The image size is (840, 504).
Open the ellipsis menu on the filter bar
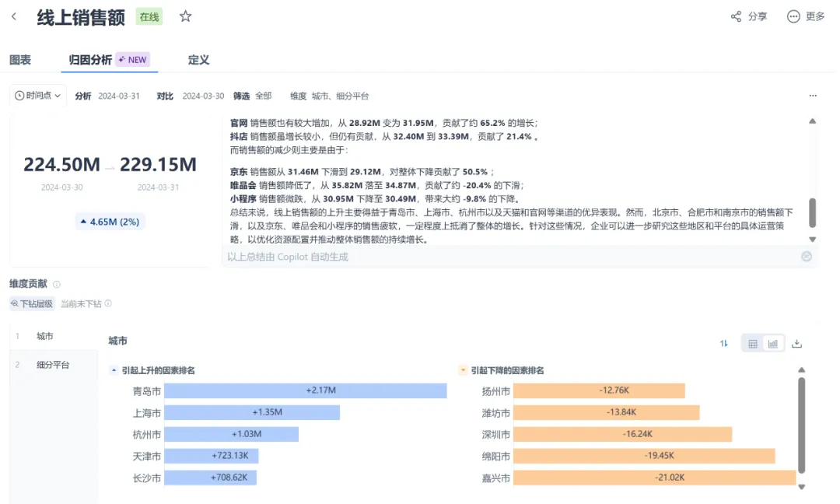813,95
